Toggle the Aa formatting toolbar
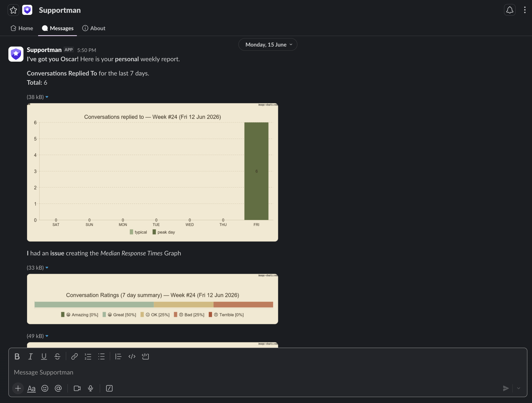 click(31, 388)
